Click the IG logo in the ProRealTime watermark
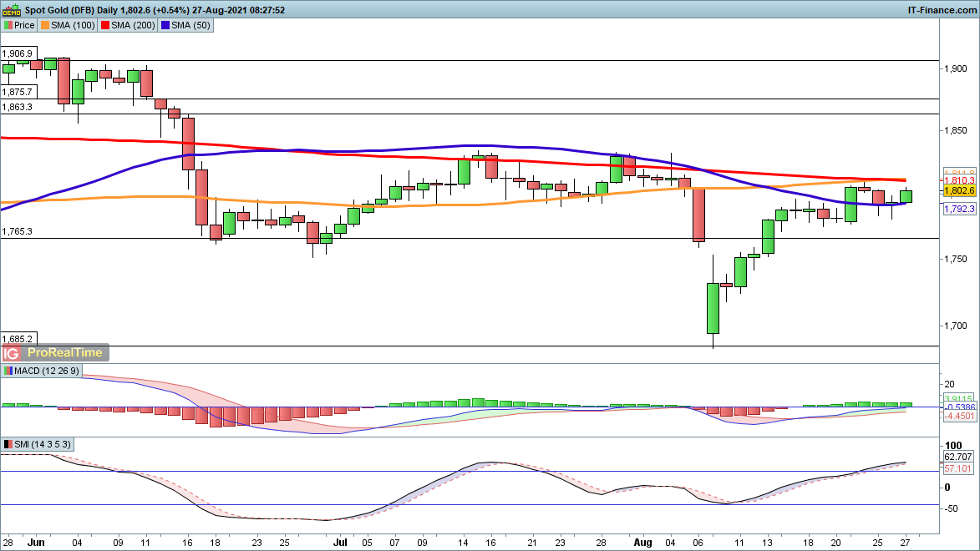 coord(11,353)
